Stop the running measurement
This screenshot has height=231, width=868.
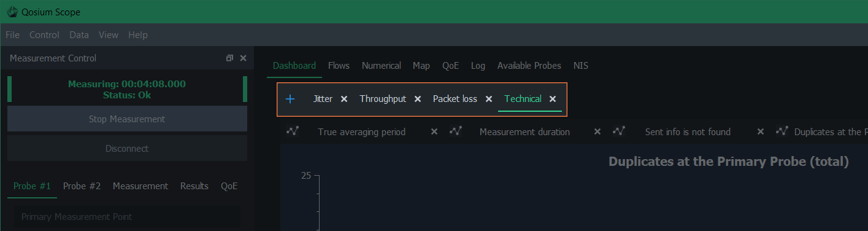[x=127, y=119]
